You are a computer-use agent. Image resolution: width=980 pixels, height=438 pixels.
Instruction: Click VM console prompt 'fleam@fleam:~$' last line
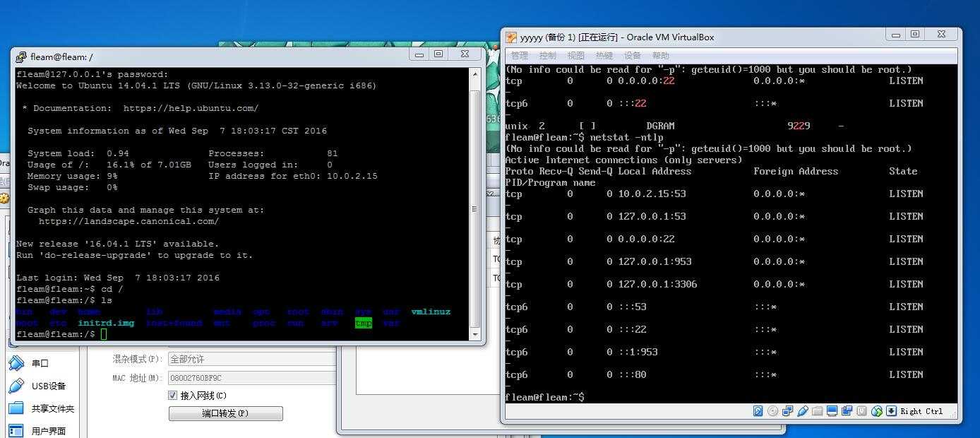544,397
